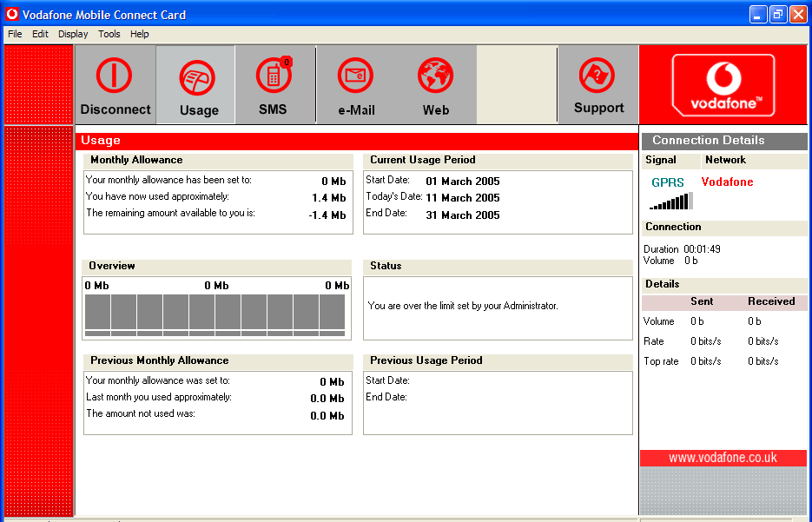Click 'Your monthly allowance has been set to' line
812x522 pixels.
click(168, 180)
